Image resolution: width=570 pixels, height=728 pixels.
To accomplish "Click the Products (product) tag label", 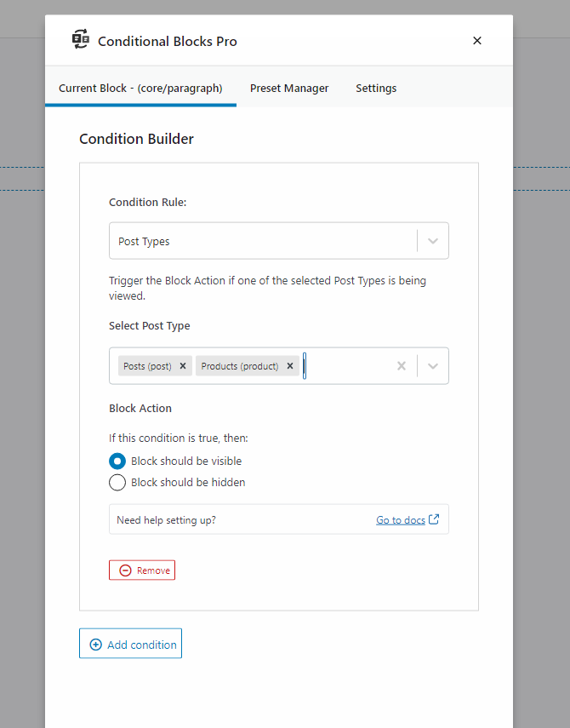I will [240, 366].
